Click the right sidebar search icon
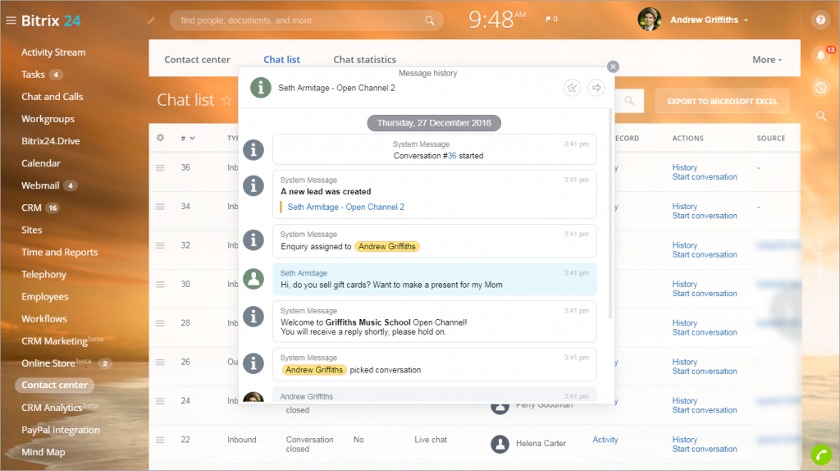Screen dimensions: 840x471 pos(821,116)
